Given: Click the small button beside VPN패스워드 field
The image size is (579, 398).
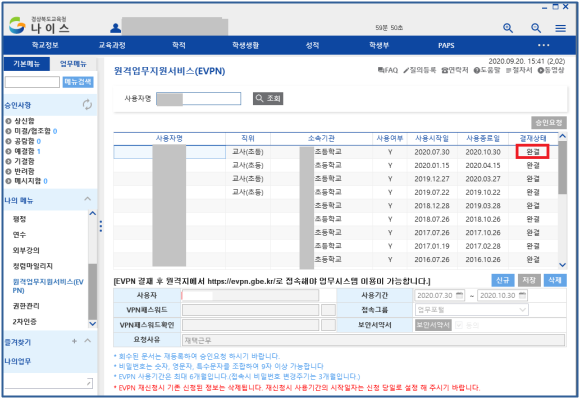Looking at the screenshot, I should pyautogui.click(x=328, y=310).
